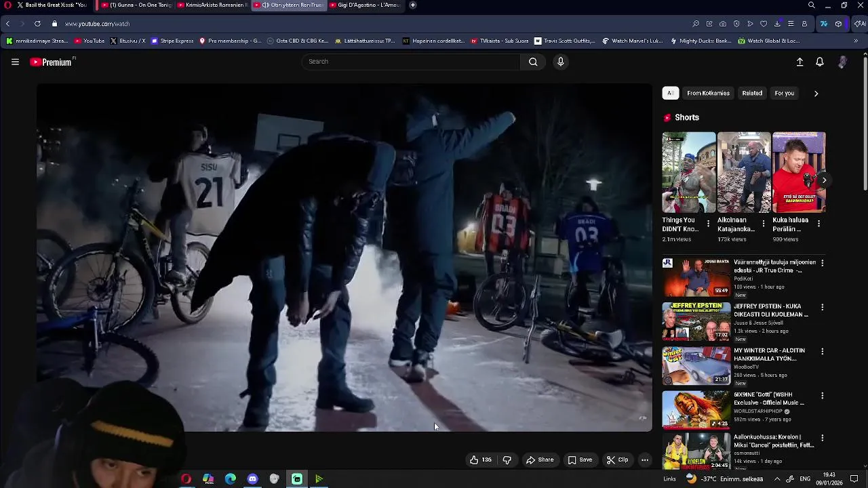868x488 pixels.
Task: Open ENG language indicator in taskbar
Action: 805,479
